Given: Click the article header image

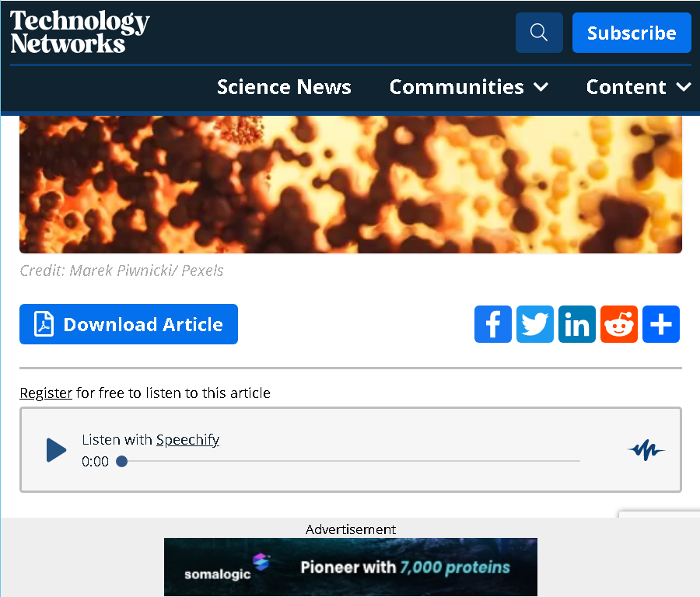Looking at the screenshot, I should (x=351, y=184).
